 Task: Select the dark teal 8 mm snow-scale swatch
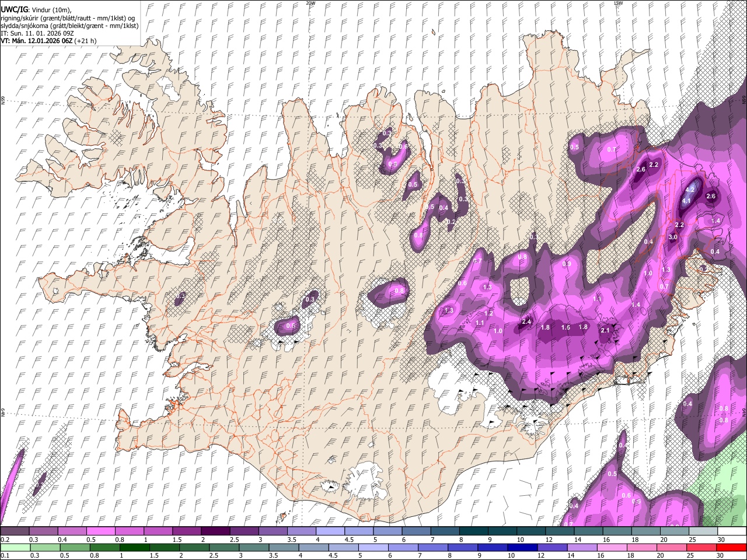coord(474,531)
